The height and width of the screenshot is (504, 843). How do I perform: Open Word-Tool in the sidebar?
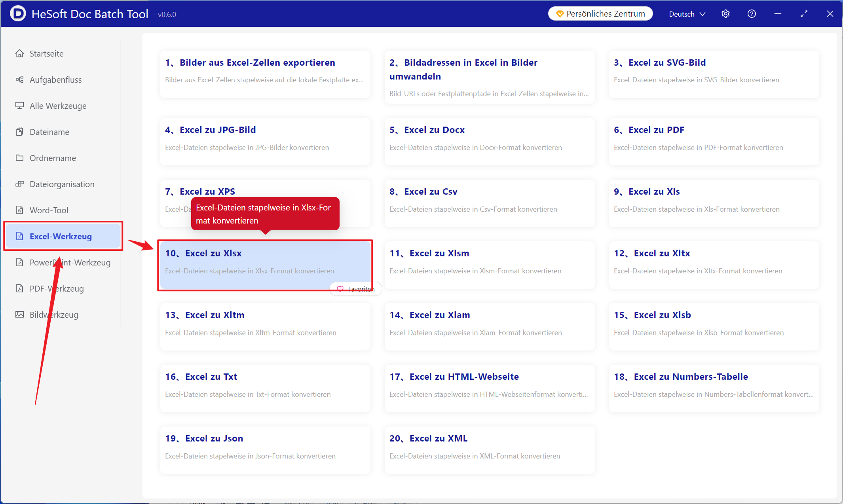click(63, 210)
